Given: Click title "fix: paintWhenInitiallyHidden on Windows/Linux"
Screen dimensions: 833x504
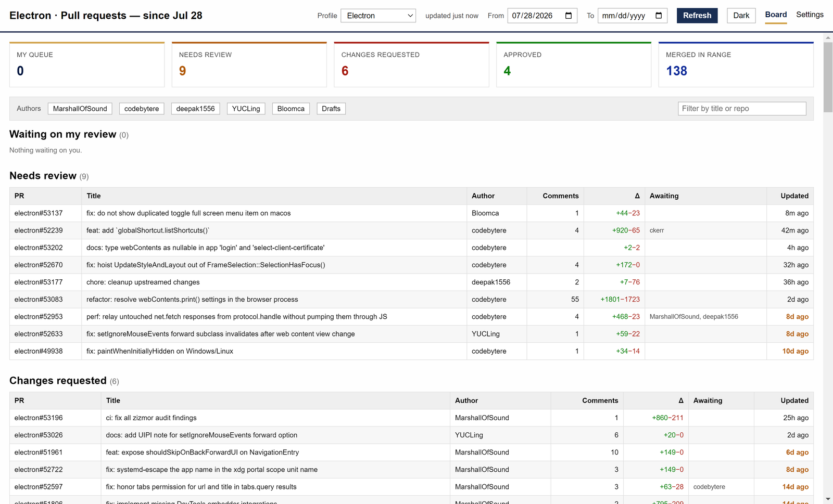Looking at the screenshot, I should [x=160, y=351].
